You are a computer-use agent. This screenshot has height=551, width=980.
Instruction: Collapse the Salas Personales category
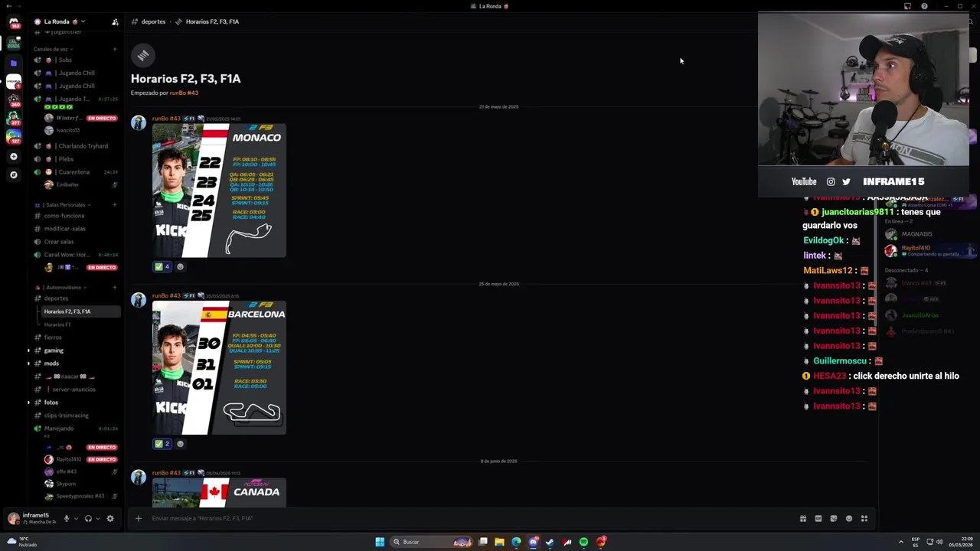click(63, 205)
